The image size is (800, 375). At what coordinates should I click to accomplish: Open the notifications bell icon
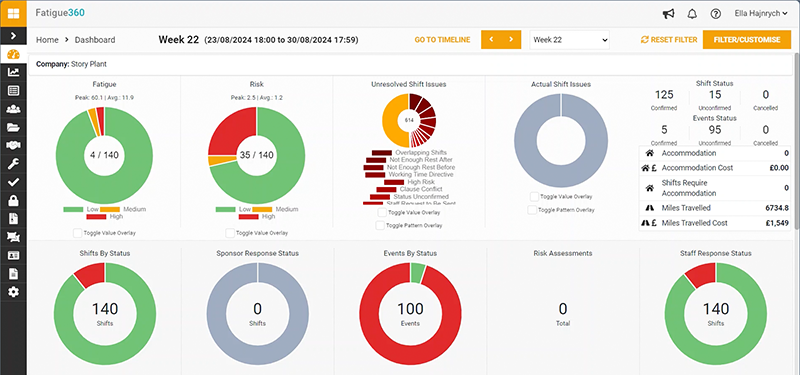692,14
